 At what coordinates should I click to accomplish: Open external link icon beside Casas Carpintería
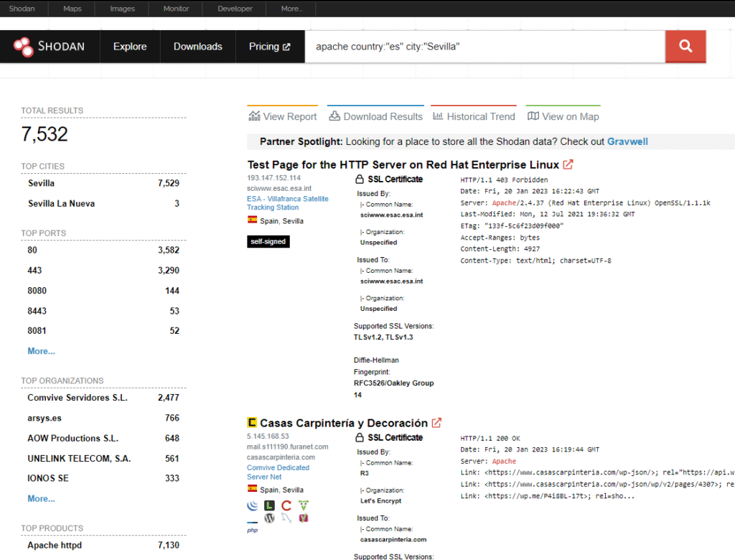point(436,423)
